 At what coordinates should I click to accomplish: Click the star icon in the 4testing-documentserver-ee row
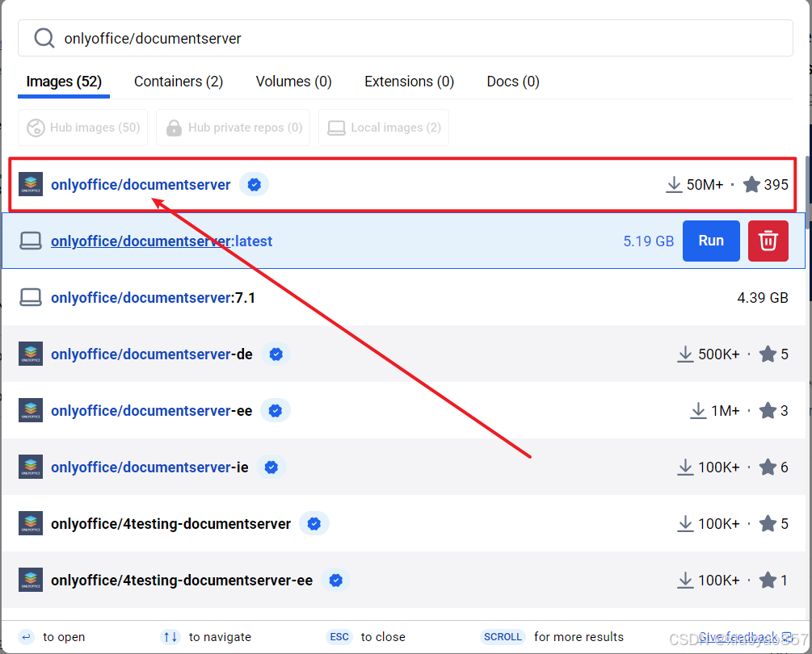[768, 580]
